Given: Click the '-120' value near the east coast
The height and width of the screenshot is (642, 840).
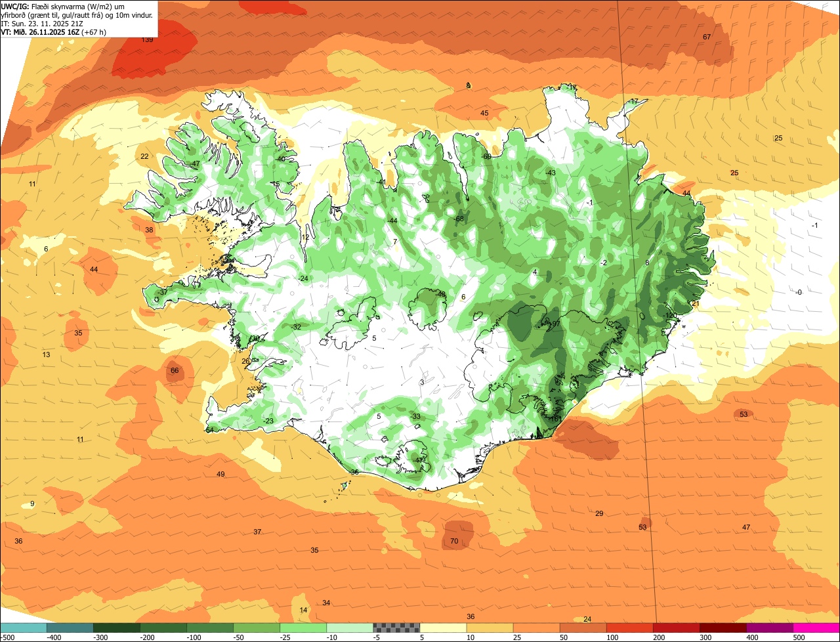Looking at the screenshot, I should tap(670, 316).
